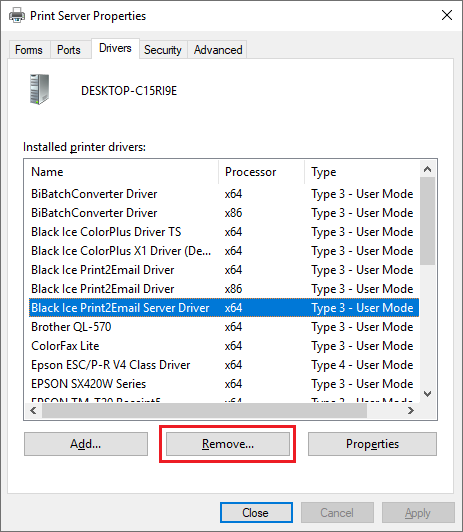Screen dimensions: 463x532
Task: Click the Add... button
Action: coord(86,444)
